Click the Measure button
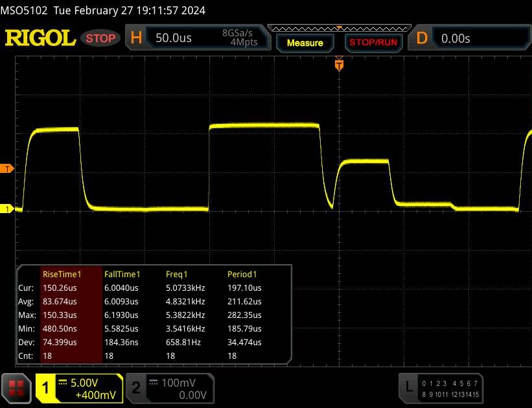 click(x=305, y=43)
